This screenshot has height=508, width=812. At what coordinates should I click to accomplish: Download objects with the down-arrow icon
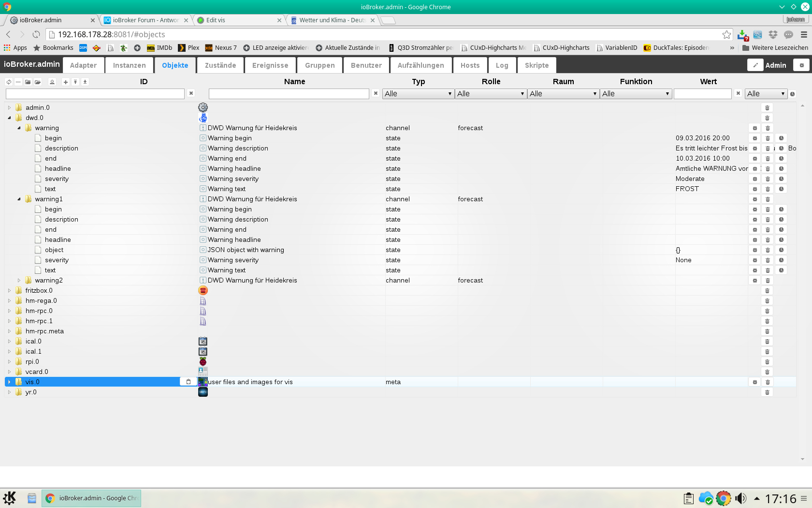click(85, 82)
